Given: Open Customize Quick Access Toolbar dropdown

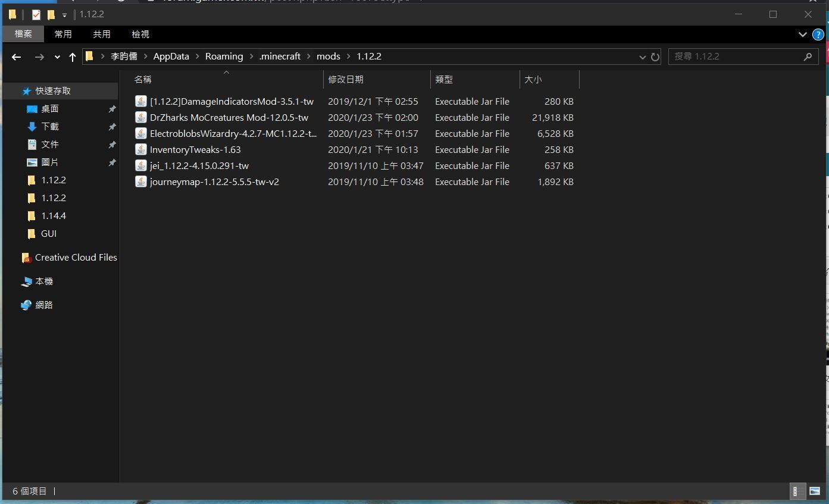Looking at the screenshot, I should coord(64,15).
